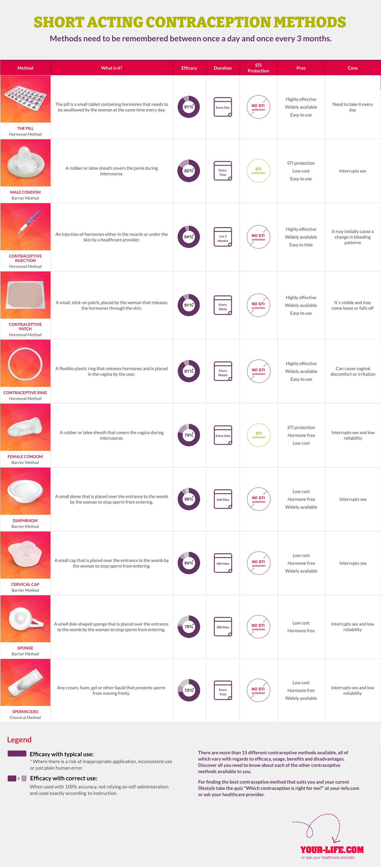The image size is (381, 868).
Task: Click the Every Week calendar icon
Action: click(222, 305)
